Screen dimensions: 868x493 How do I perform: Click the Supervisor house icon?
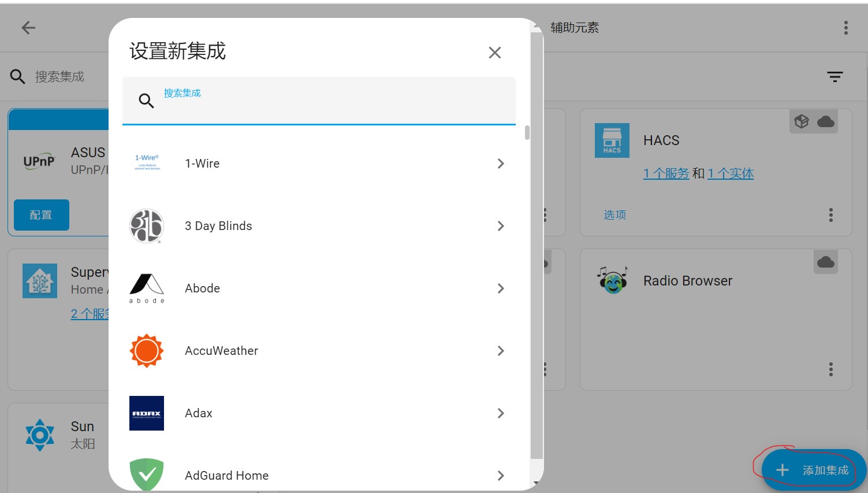[x=40, y=281]
